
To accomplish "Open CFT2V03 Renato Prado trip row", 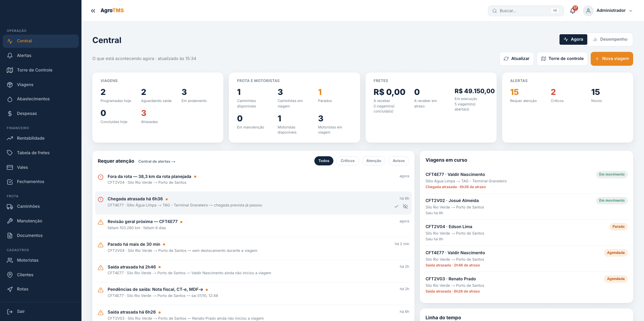I will click(x=526, y=285).
